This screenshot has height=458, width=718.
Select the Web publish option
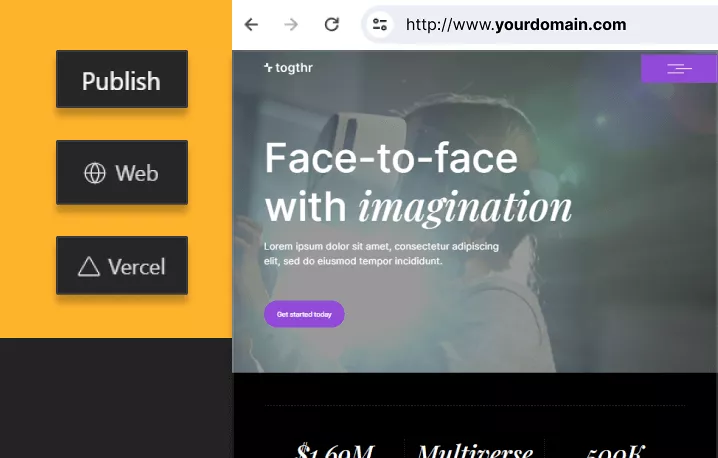click(122, 172)
